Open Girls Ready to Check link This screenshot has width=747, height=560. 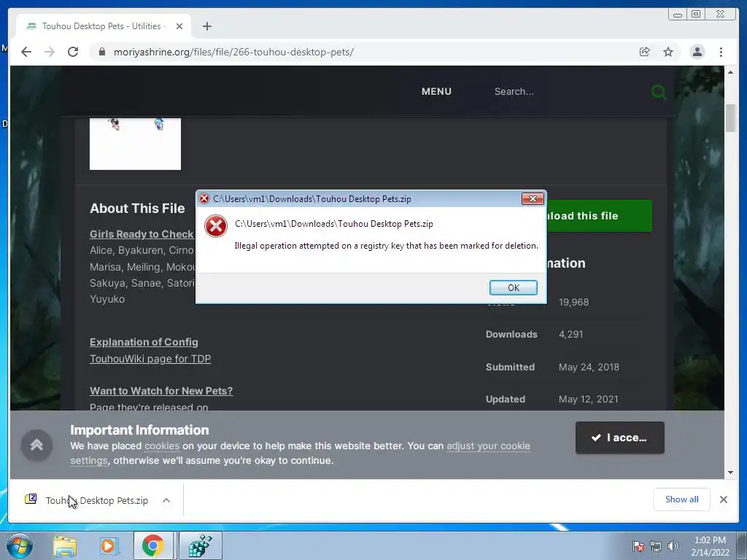[142, 234]
